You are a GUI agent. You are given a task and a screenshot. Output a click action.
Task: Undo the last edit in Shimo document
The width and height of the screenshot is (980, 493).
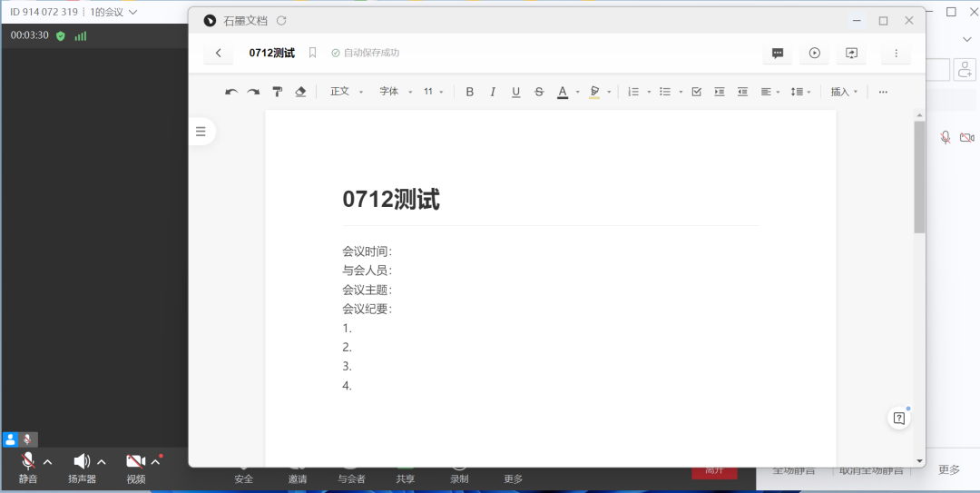231,92
